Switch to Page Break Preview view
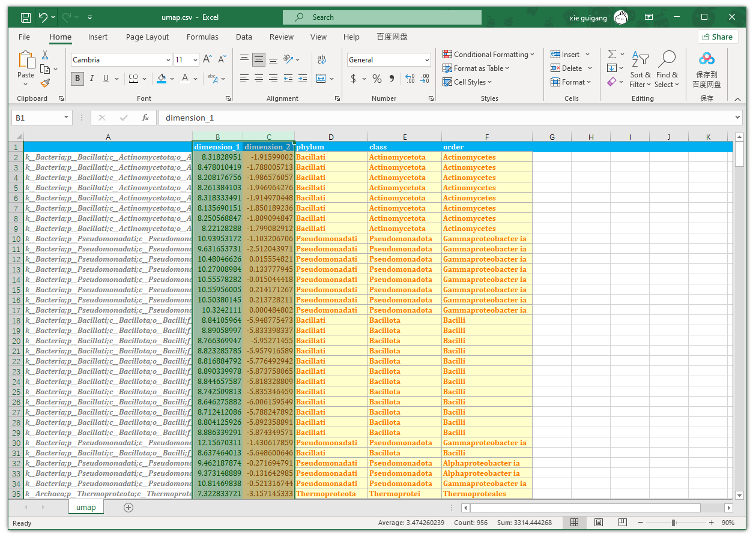Image resolution: width=756 pixels, height=537 pixels. [622, 523]
